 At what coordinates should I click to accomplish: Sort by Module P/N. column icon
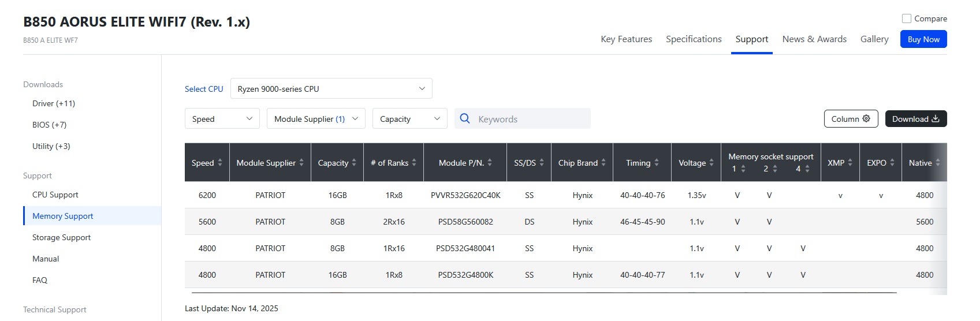(x=490, y=163)
